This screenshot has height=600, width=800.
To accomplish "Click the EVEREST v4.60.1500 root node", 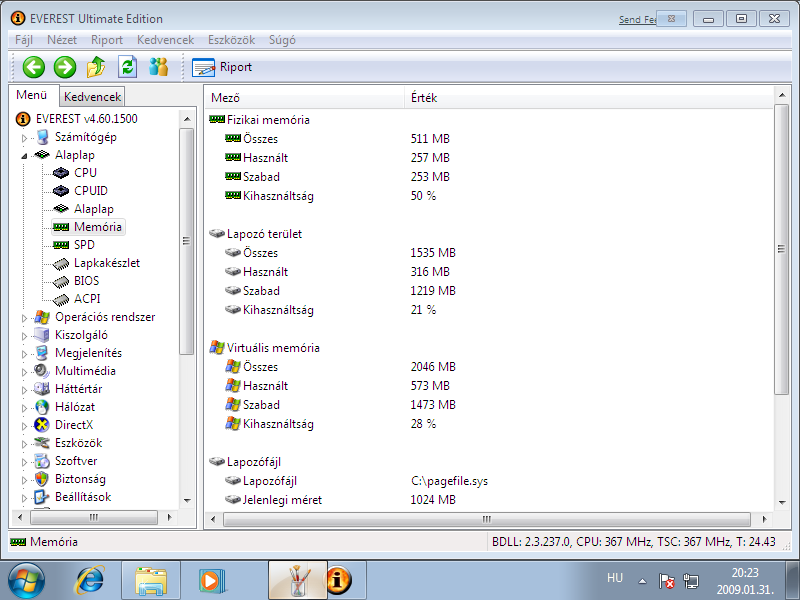I will tap(87, 119).
